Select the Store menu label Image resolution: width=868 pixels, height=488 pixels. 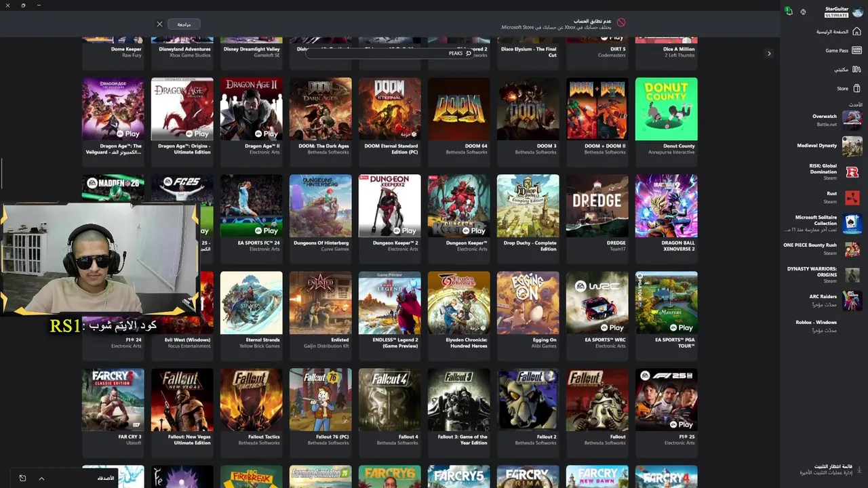tap(843, 88)
